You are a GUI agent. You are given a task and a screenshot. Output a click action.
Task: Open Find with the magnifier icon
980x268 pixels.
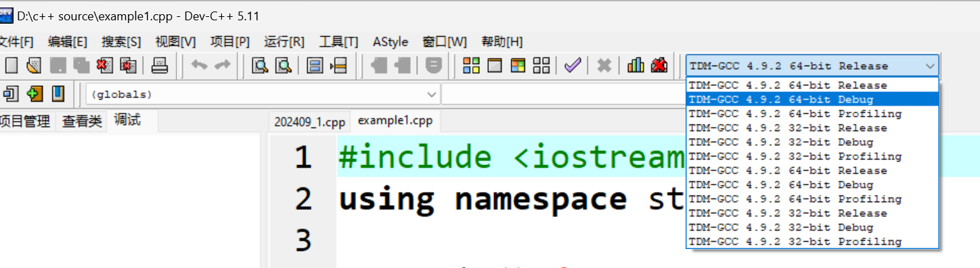(x=260, y=66)
